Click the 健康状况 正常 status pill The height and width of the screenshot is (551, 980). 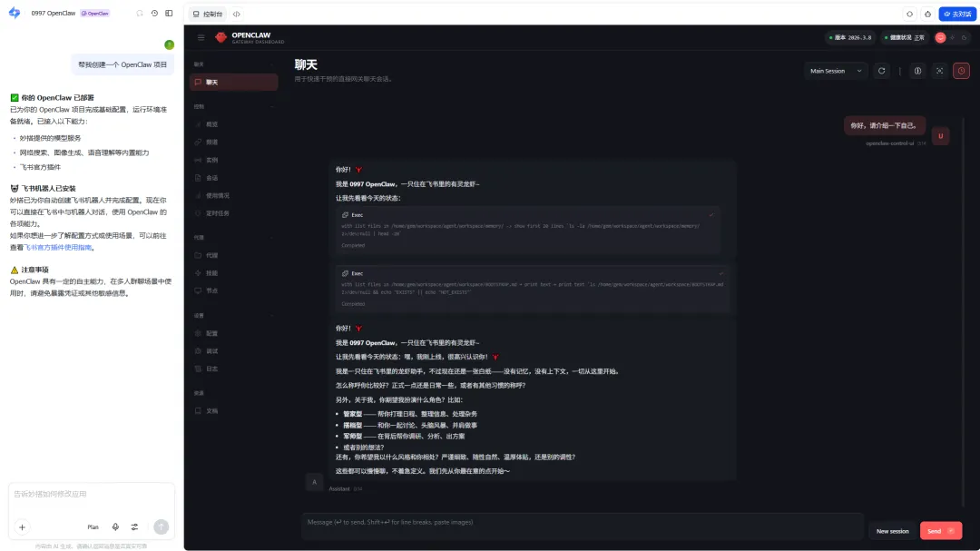tap(904, 37)
